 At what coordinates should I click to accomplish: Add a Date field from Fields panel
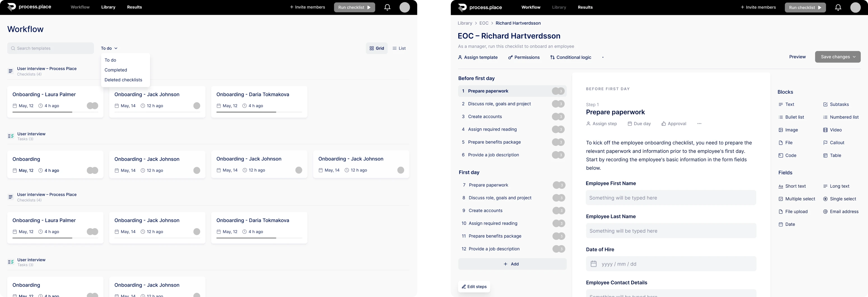pyautogui.click(x=786, y=224)
